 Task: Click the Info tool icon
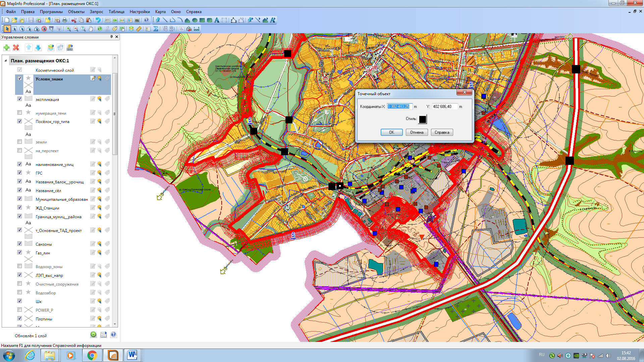pyautogui.click(x=100, y=29)
